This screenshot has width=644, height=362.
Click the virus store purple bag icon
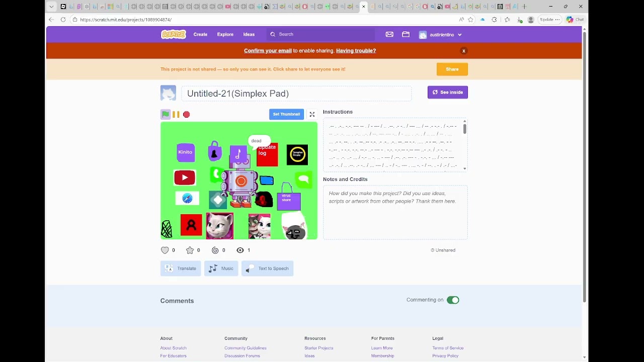point(288,198)
